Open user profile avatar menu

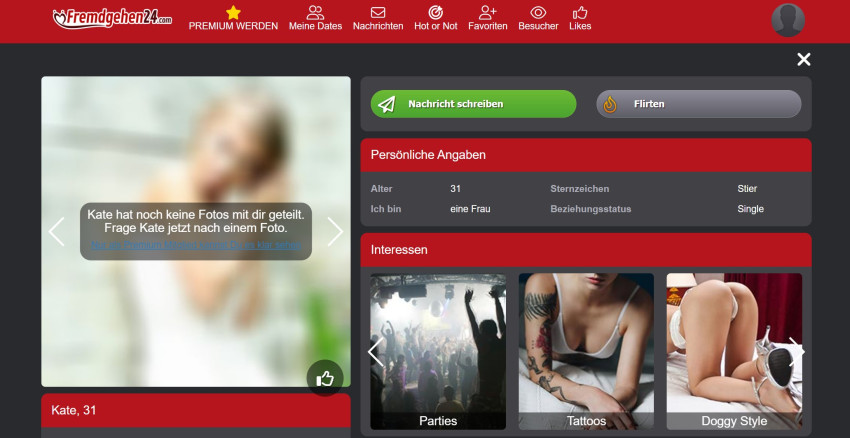[788, 20]
